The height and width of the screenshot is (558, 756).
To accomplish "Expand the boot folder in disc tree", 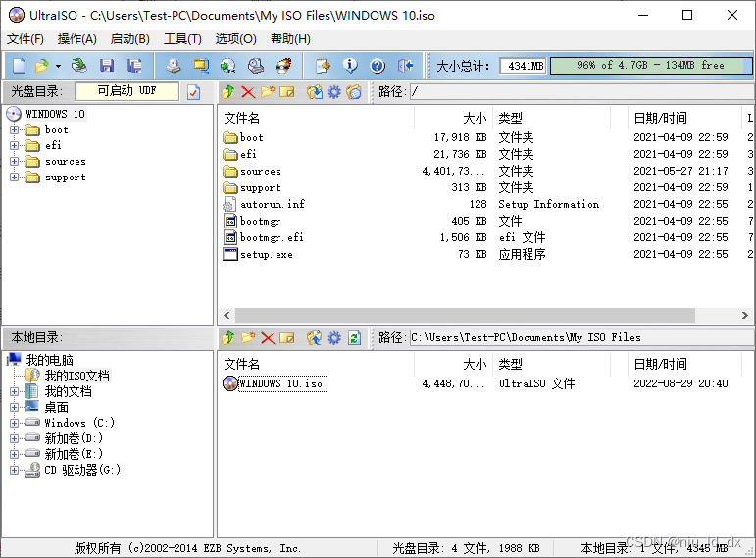I will (14, 129).
